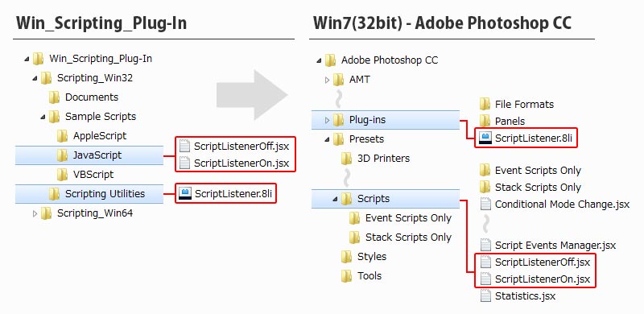
Task: Select the Sample Scripts label
Action: pyautogui.click(x=101, y=117)
